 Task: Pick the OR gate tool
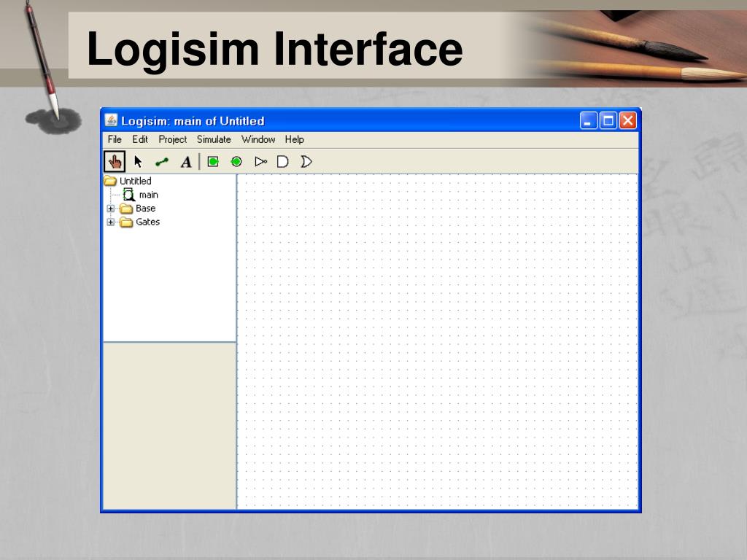(x=306, y=162)
